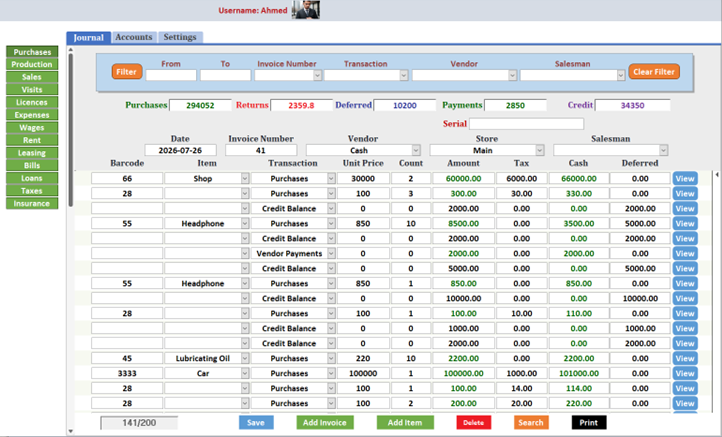
Task: View the 5000.00 Credit Balance row
Action: (x=685, y=268)
